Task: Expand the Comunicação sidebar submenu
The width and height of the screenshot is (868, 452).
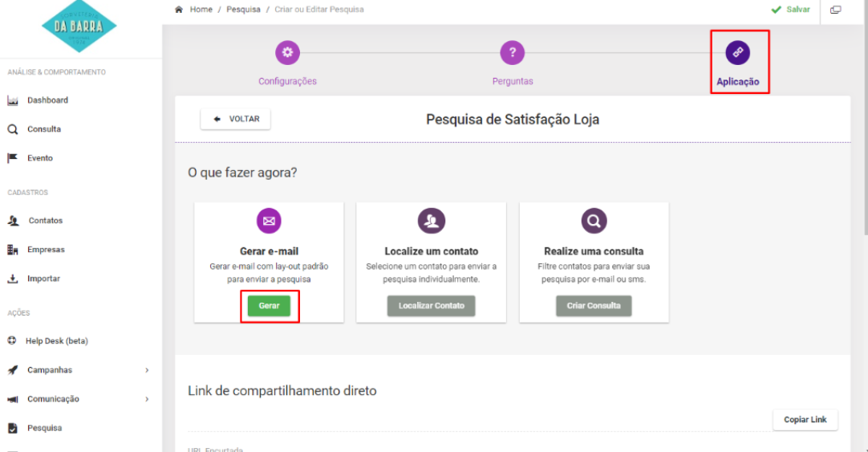Action: pos(147,399)
